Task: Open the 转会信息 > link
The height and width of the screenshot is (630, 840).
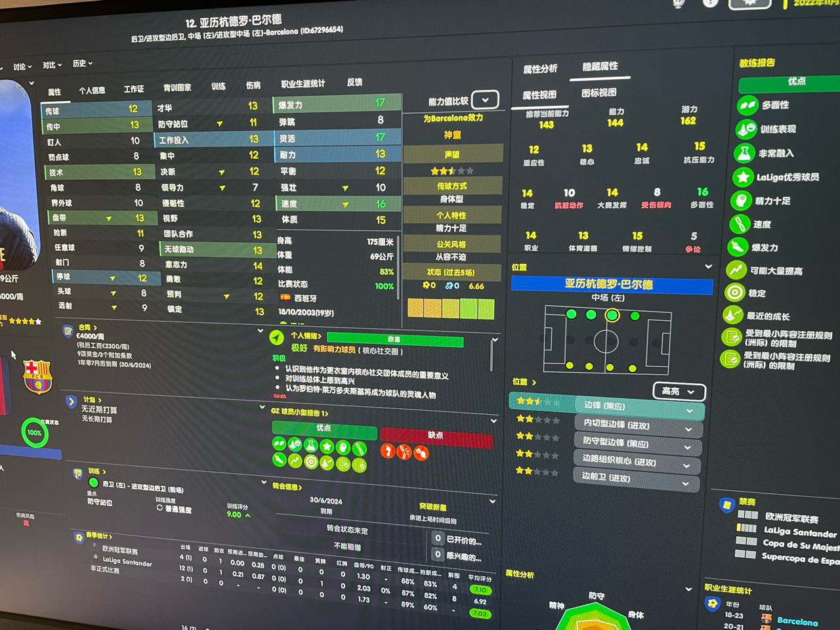Action: click(287, 487)
